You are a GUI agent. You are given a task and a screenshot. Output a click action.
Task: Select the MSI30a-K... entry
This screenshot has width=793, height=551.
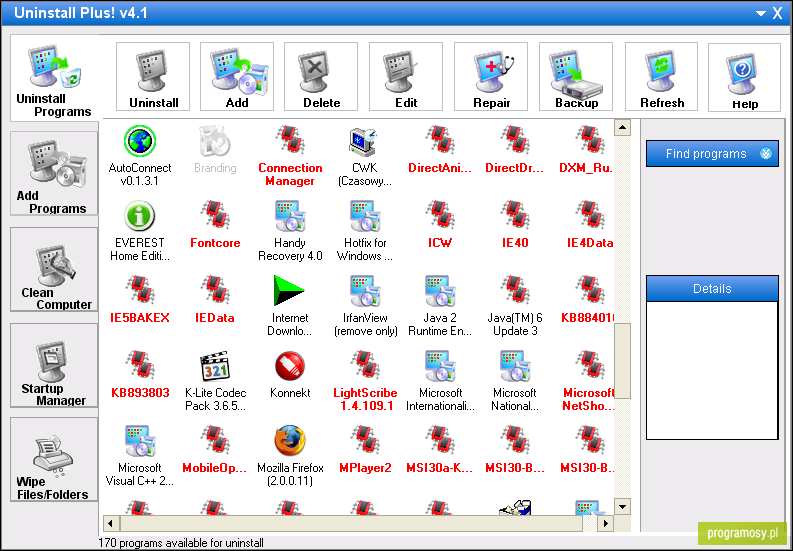(x=439, y=450)
